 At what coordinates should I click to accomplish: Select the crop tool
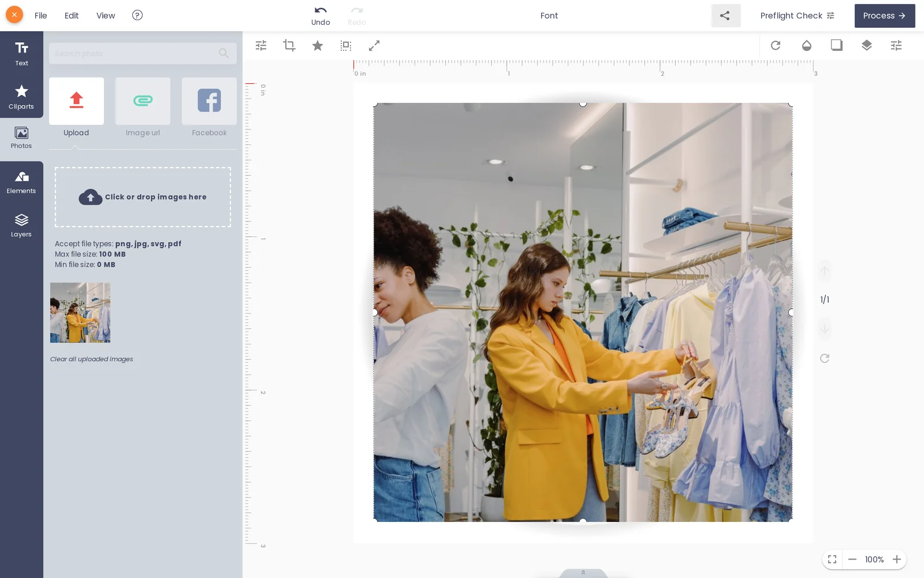[x=289, y=45]
